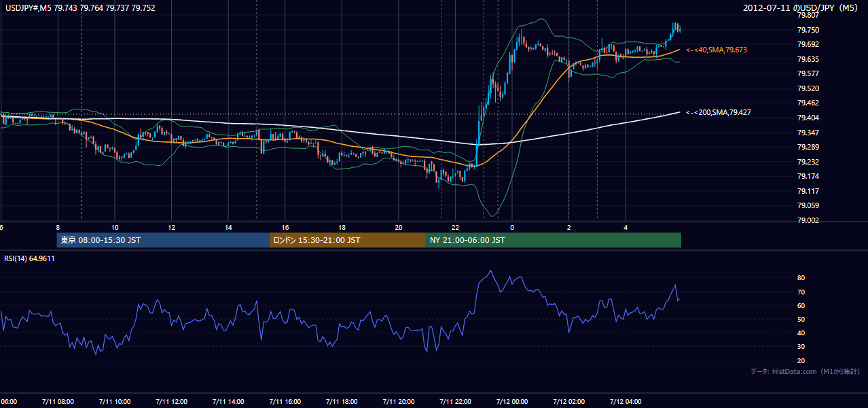
Task: Click price axis value 79.750
Action: pos(807,30)
